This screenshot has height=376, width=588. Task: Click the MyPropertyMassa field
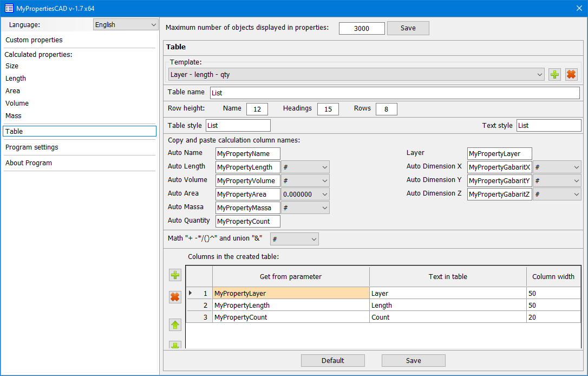[x=248, y=208]
